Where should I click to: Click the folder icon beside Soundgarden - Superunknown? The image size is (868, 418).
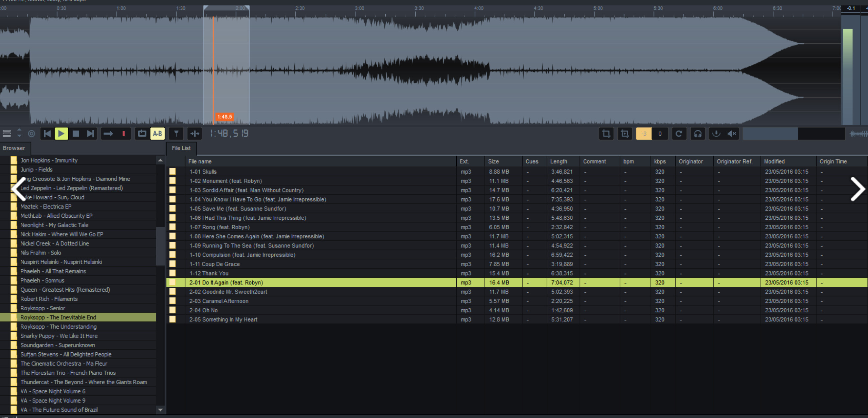(x=14, y=345)
